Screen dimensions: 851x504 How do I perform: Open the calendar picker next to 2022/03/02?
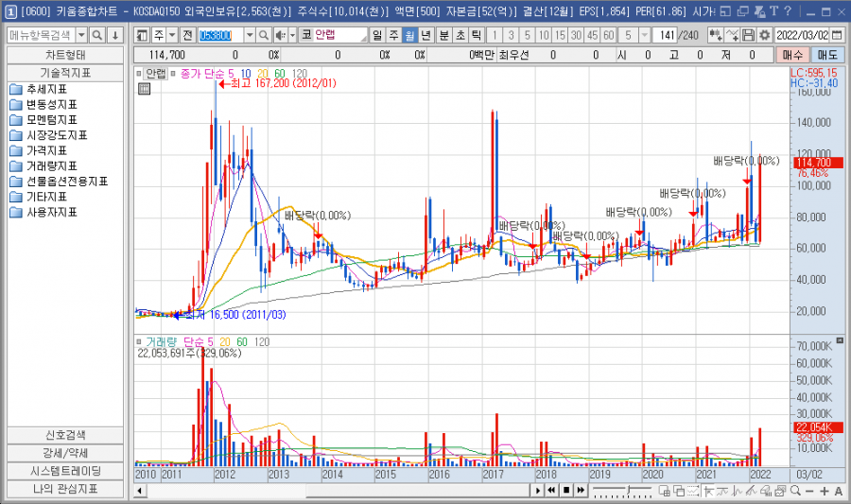pos(838,35)
